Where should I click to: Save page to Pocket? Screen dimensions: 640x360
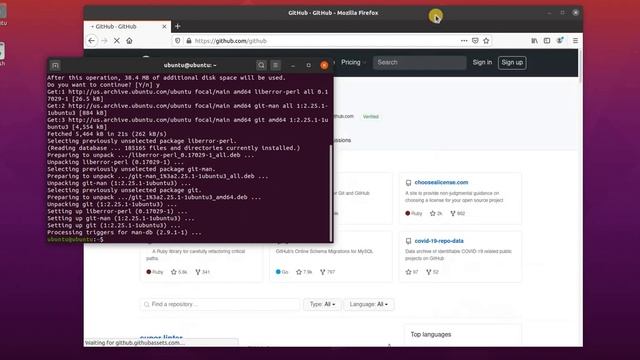(475, 41)
